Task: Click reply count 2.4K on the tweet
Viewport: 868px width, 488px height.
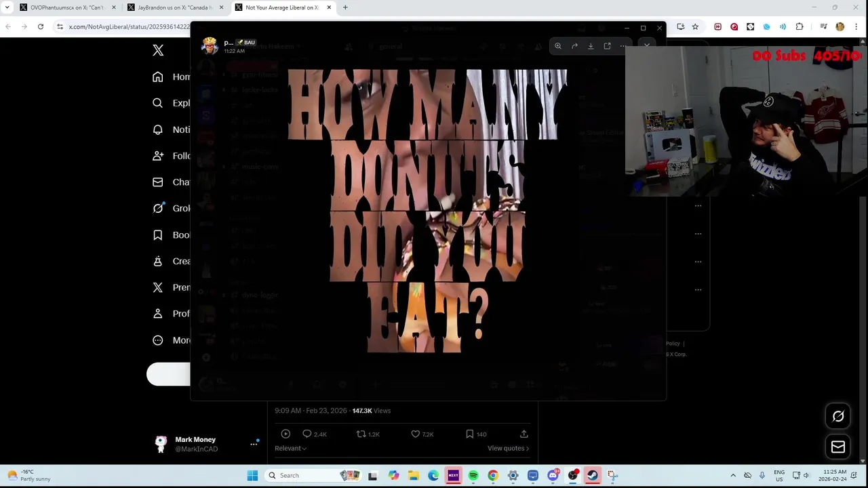Action: pyautogui.click(x=315, y=434)
